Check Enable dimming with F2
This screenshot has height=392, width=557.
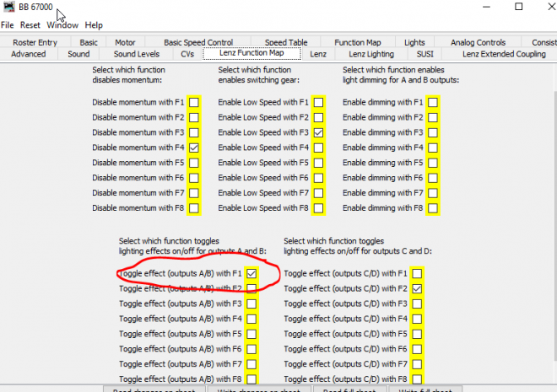click(x=433, y=117)
